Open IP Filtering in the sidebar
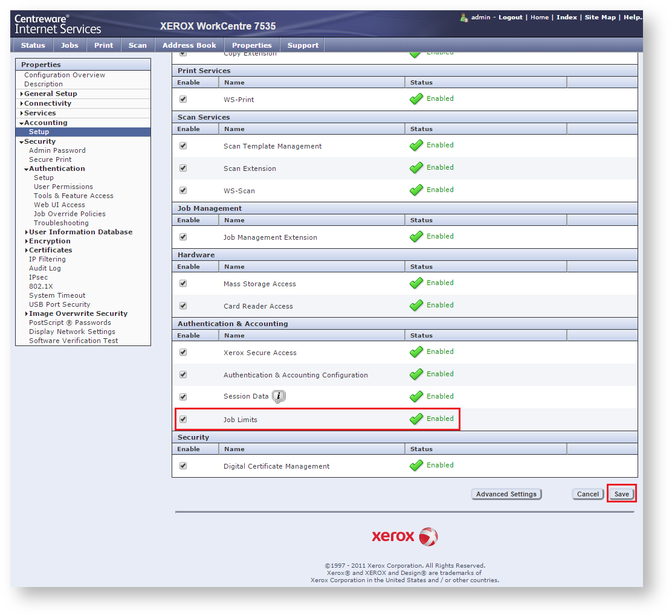 [x=47, y=259]
